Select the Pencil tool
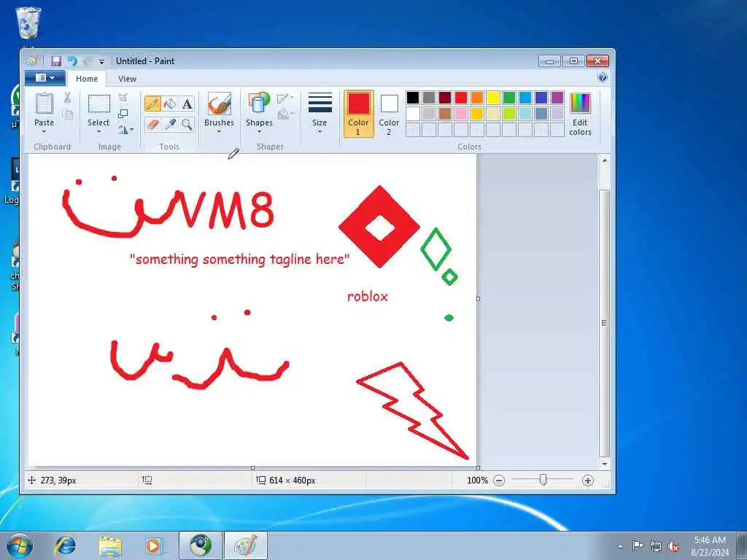Screen dimensions: 747x560 point(152,104)
